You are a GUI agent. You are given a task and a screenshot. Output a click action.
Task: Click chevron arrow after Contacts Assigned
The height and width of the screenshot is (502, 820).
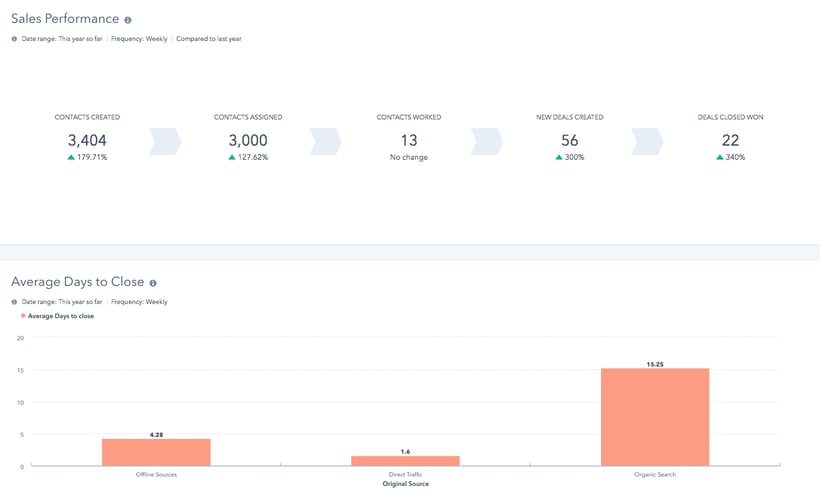(326, 141)
